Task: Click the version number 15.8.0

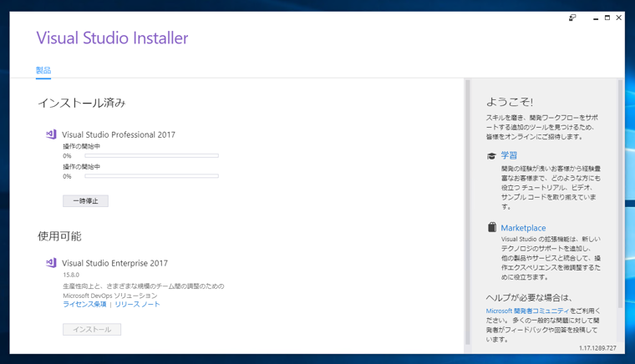Action: coord(71,275)
